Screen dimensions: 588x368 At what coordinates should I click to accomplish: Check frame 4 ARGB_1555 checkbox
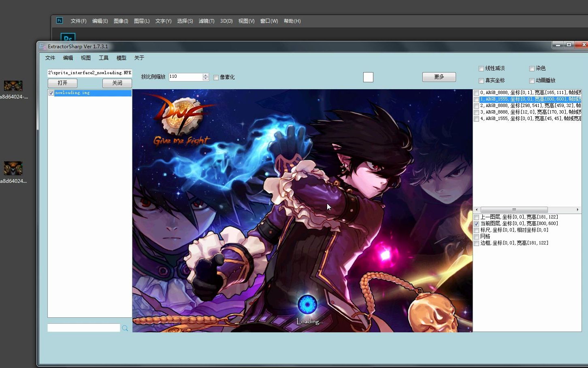point(477,119)
